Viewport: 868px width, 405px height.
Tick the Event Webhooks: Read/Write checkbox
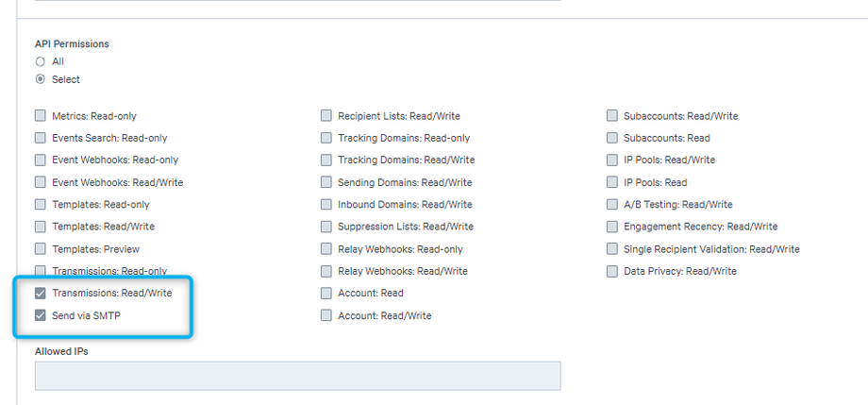[41, 182]
